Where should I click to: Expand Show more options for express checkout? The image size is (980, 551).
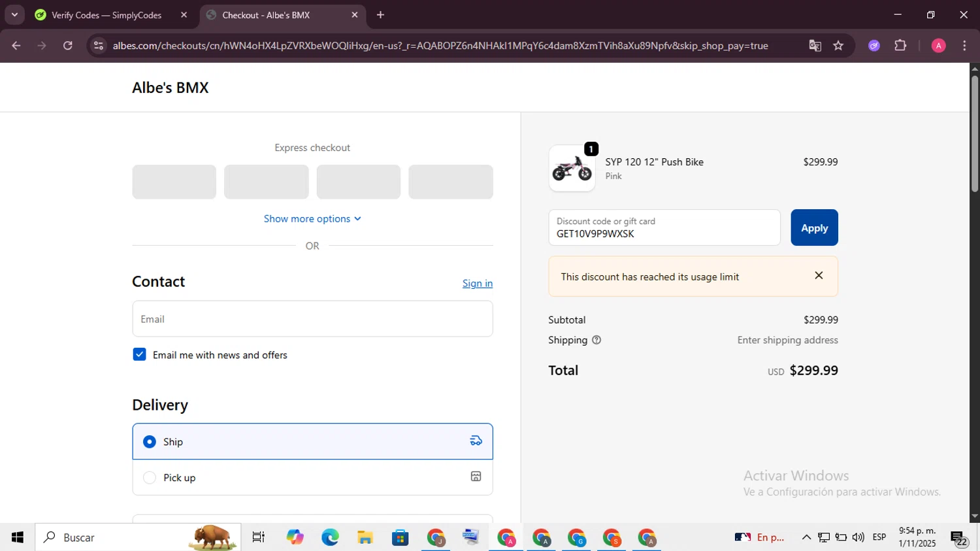[312, 219]
